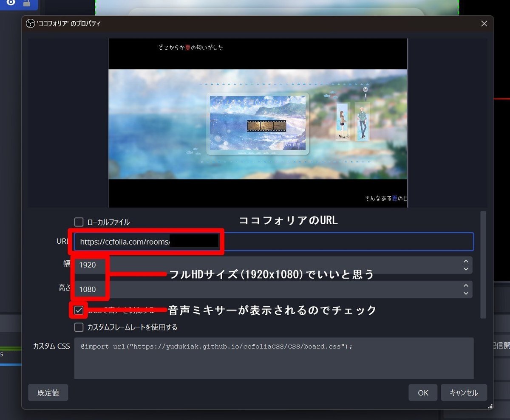The image size is (510, 420).
Task: Decrease width with its down stepper arrow
Action: 466,268
